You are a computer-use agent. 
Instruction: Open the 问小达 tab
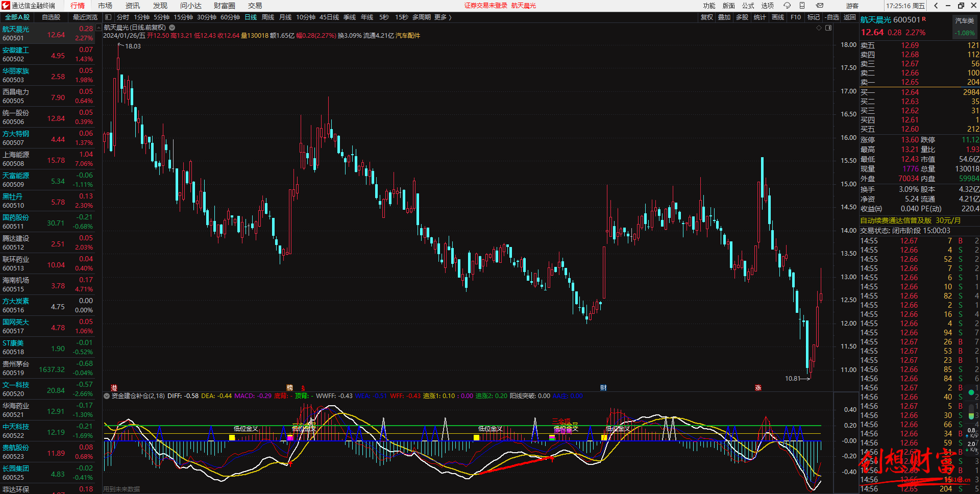point(191,6)
